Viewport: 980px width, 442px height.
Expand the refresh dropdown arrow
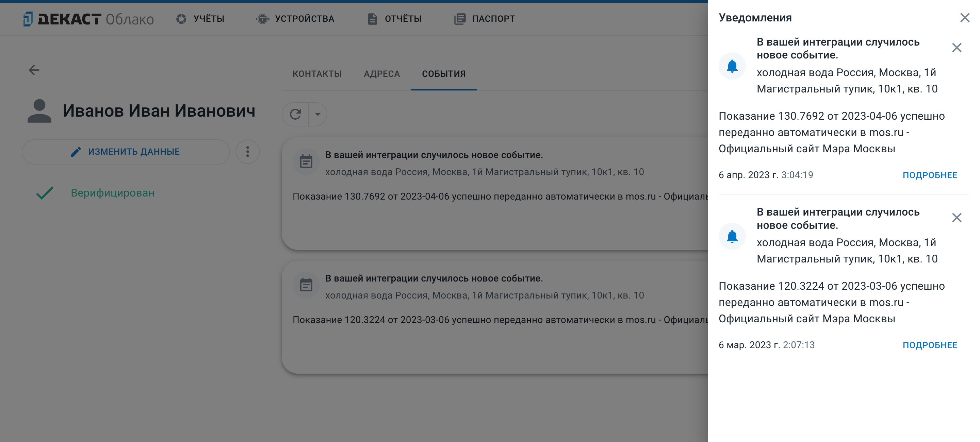[318, 114]
